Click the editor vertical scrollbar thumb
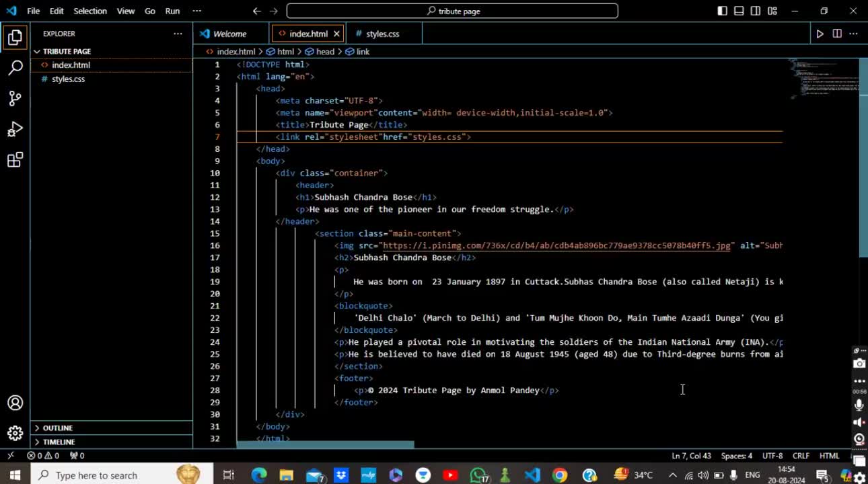The height and width of the screenshot is (484, 868). (863, 157)
